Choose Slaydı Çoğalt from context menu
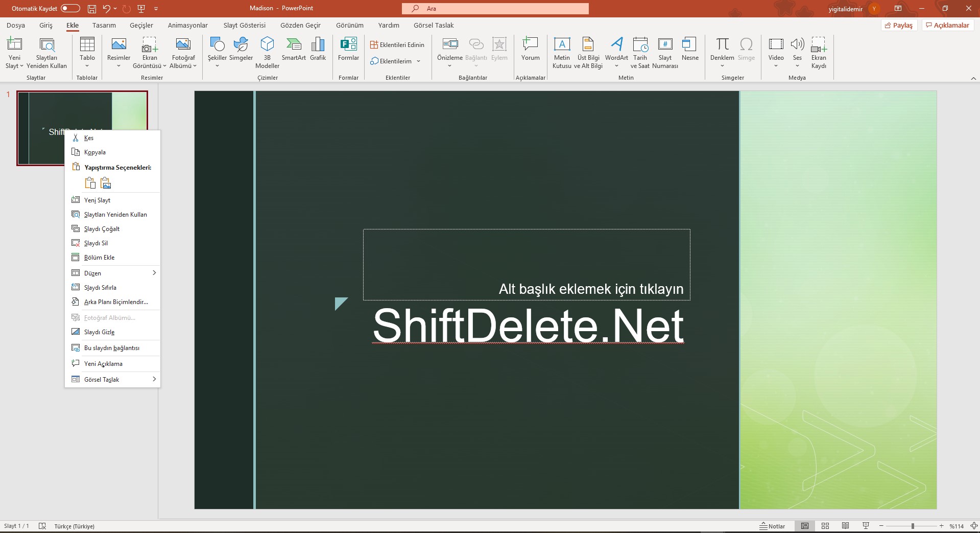The width and height of the screenshot is (980, 533). pyautogui.click(x=102, y=229)
